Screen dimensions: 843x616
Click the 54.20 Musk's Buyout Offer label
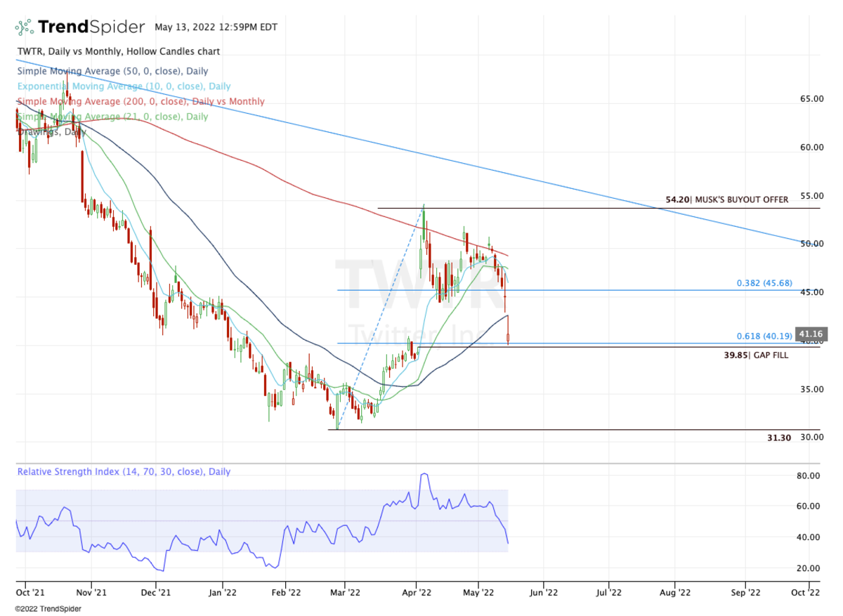726,199
